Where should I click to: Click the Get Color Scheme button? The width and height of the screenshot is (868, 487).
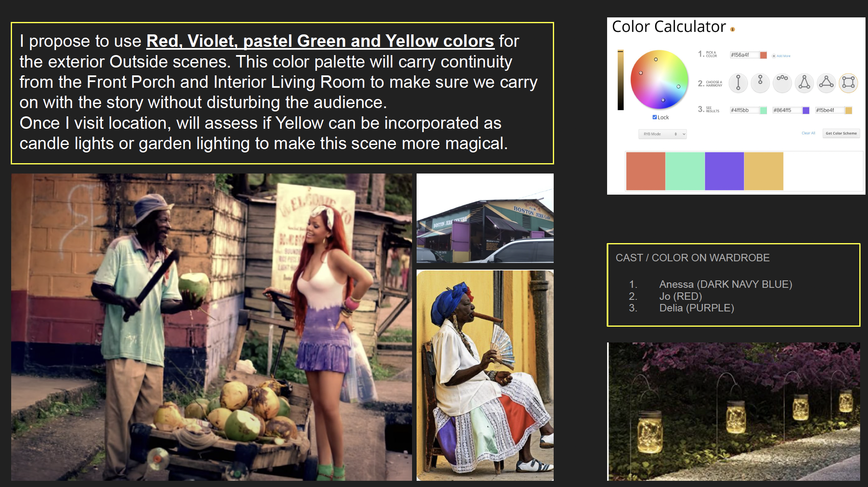[841, 133]
